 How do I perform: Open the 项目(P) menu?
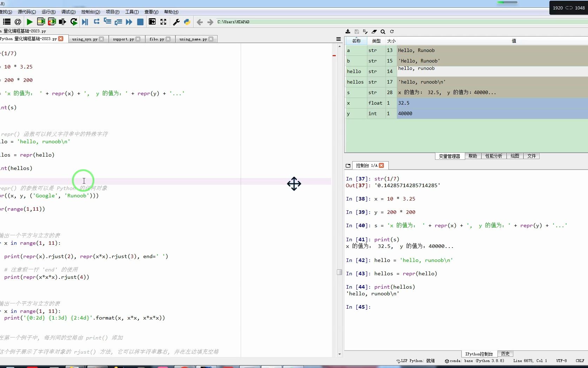[x=113, y=12]
